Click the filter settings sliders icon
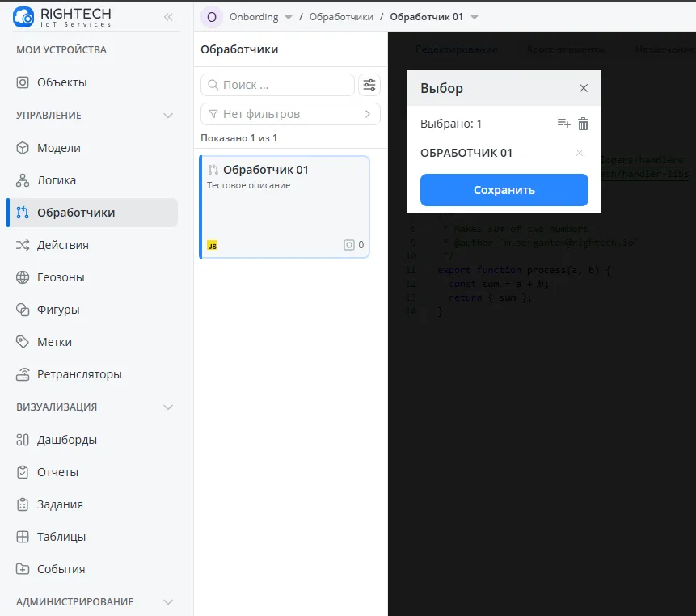The width and height of the screenshot is (696, 616). 369,85
